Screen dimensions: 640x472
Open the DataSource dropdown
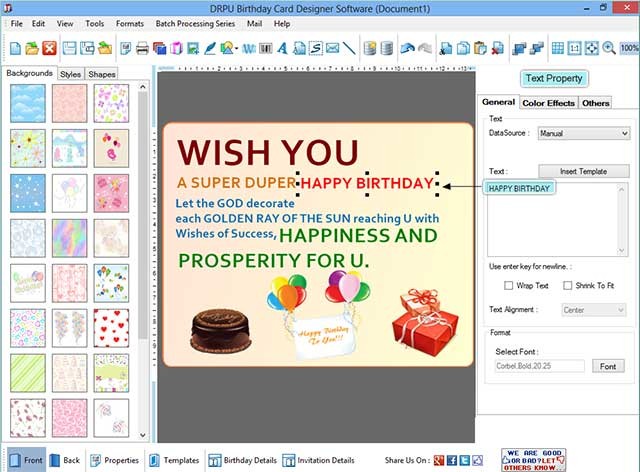(x=582, y=133)
